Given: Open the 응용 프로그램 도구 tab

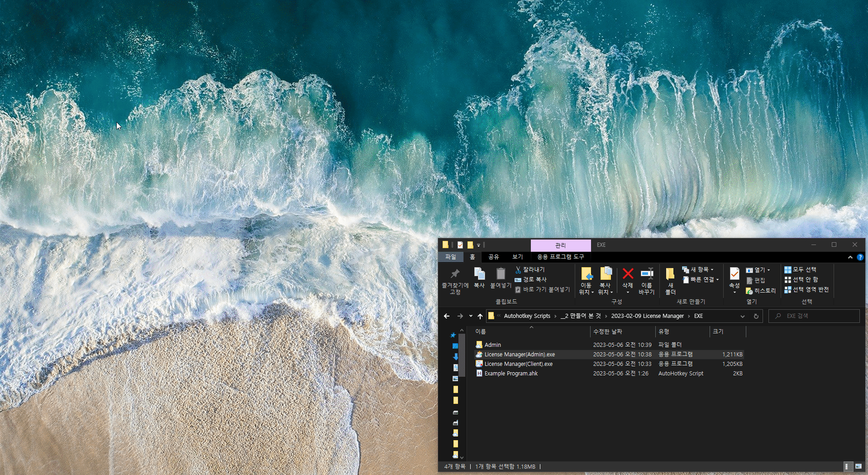Looking at the screenshot, I should pos(560,257).
